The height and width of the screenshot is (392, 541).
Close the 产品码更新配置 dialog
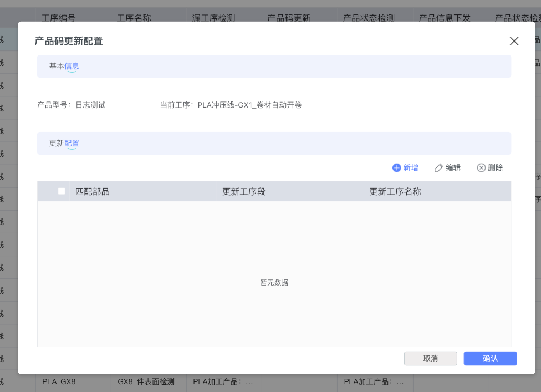pyautogui.click(x=514, y=41)
